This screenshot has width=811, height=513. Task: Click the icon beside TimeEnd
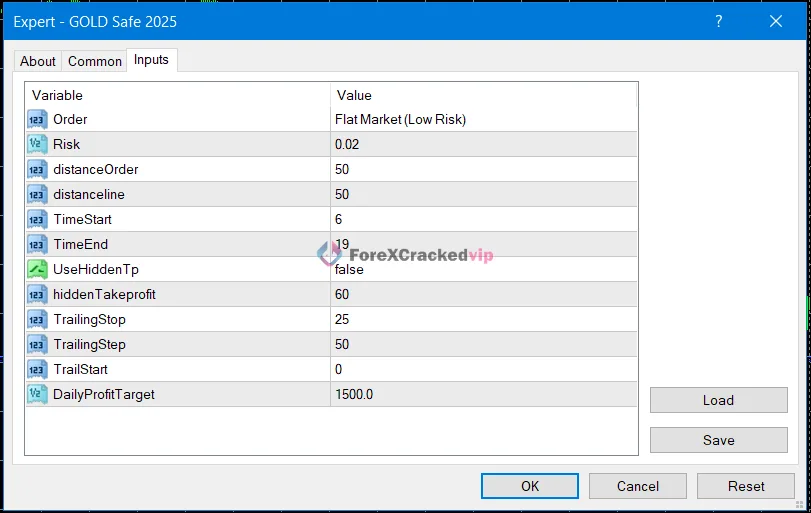pos(37,245)
